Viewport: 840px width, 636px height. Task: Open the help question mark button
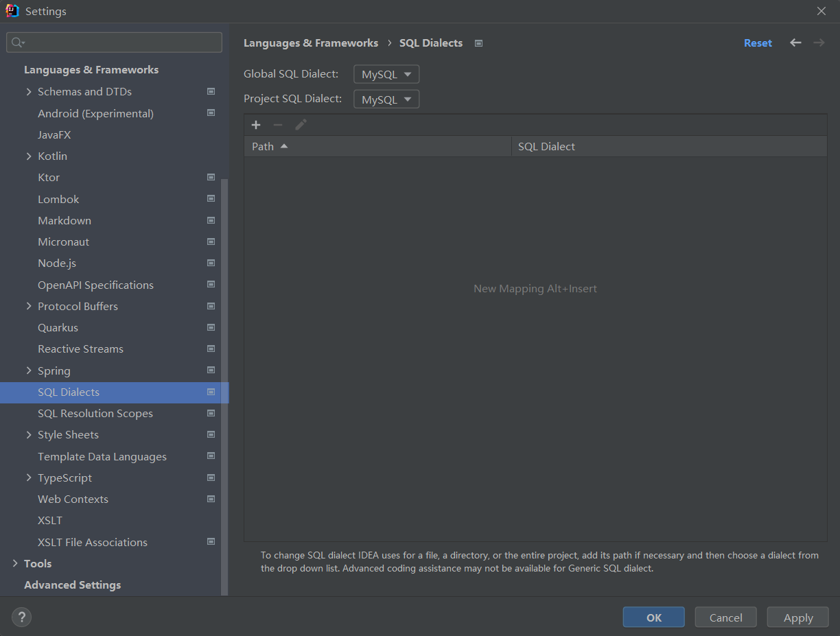tap(22, 617)
